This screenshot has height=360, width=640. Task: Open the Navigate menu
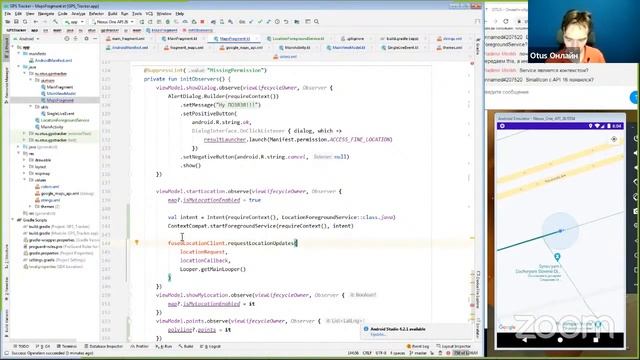click(46, 14)
